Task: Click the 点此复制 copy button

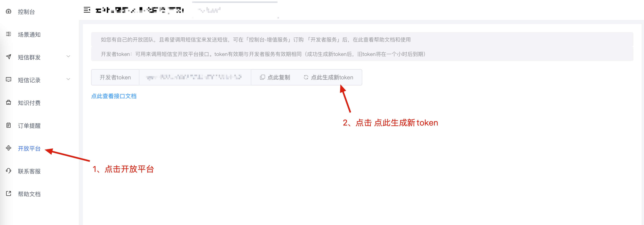Action: [x=275, y=77]
